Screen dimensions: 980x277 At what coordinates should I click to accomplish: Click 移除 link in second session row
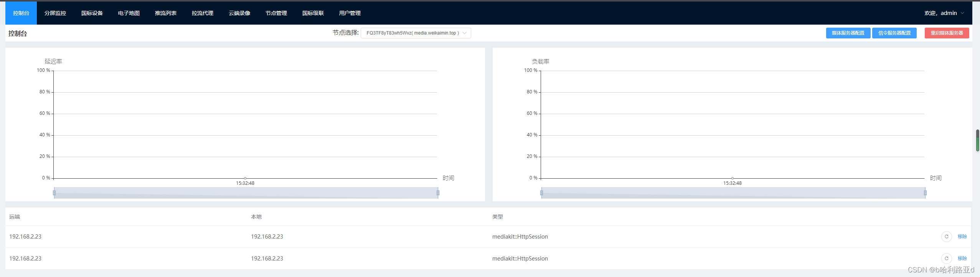click(962, 259)
